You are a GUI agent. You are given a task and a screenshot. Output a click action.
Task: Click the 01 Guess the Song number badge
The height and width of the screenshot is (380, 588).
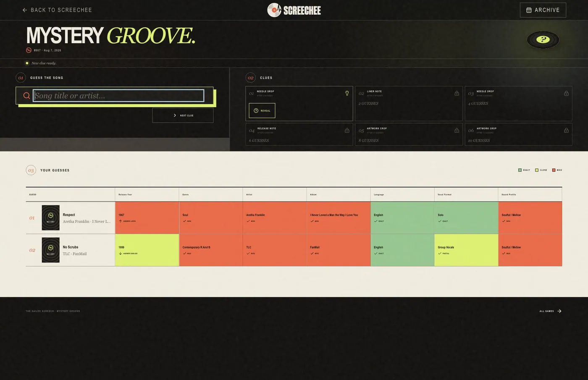[21, 78]
